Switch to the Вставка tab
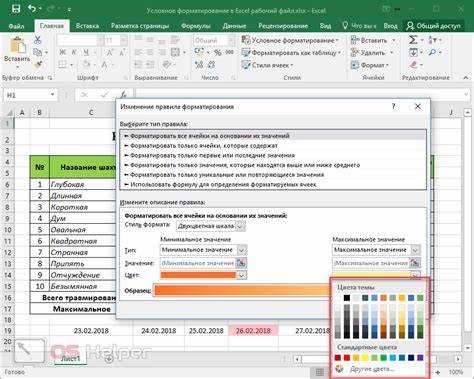The width and height of the screenshot is (474, 379). click(87, 26)
